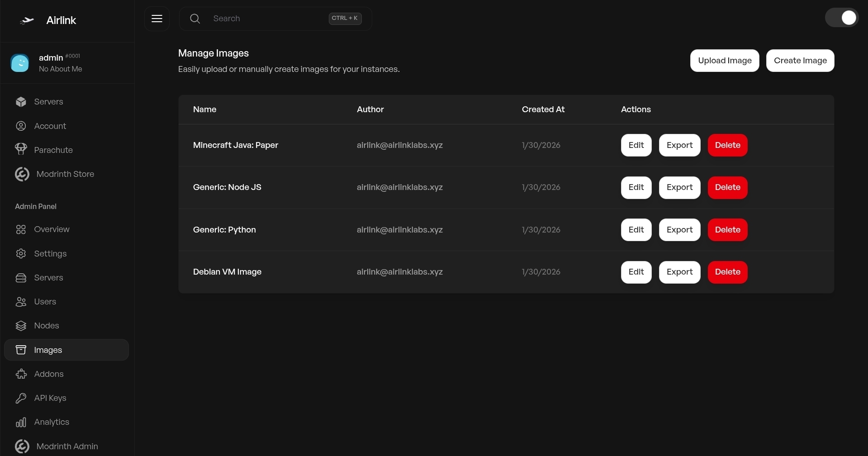Delete the Debian VM Image
868x456 pixels.
(727, 272)
